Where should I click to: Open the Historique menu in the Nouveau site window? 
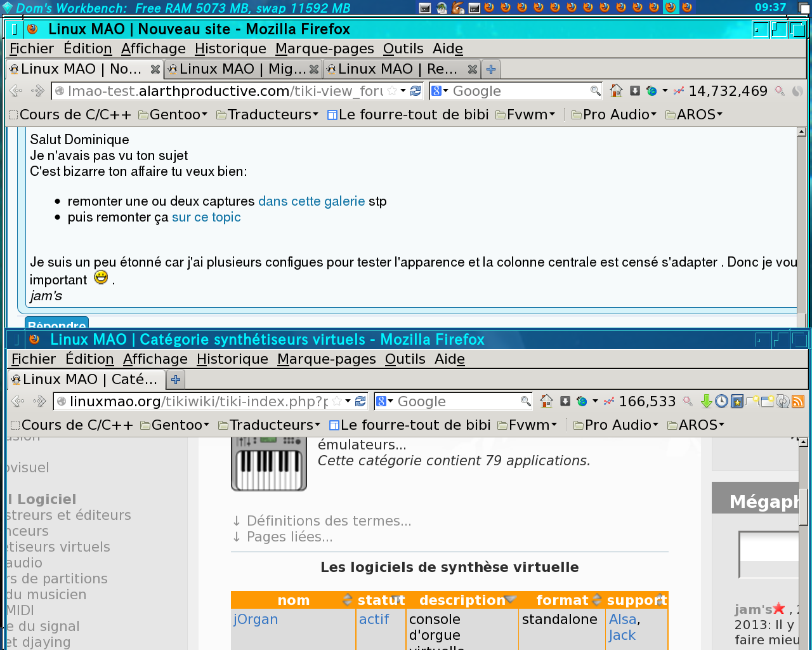[x=230, y=49]
